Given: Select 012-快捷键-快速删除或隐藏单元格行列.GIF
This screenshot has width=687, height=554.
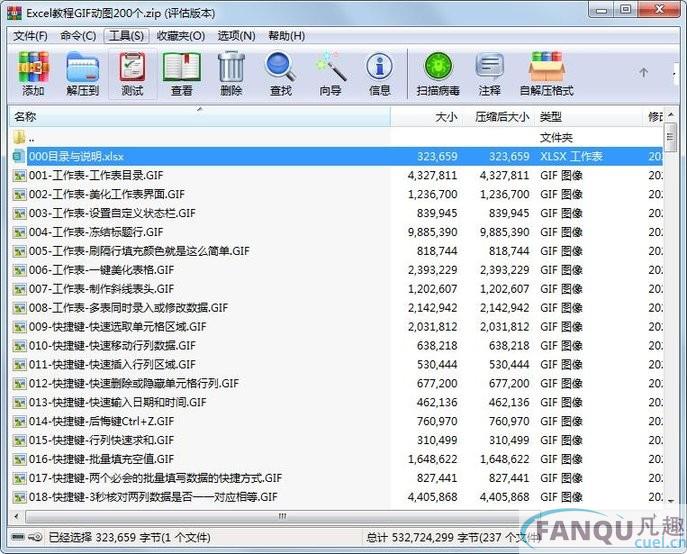Looking at the screenshot, I should point(134,384).
